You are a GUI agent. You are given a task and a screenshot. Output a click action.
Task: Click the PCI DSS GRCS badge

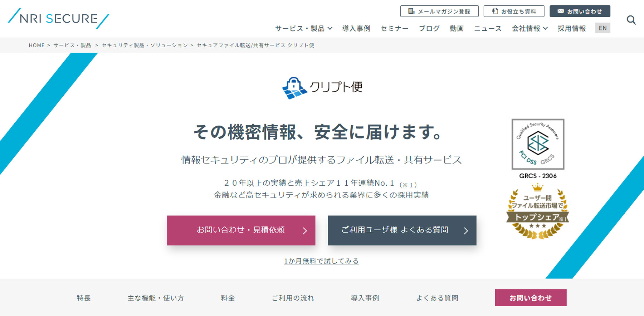(x=538, y=144)
